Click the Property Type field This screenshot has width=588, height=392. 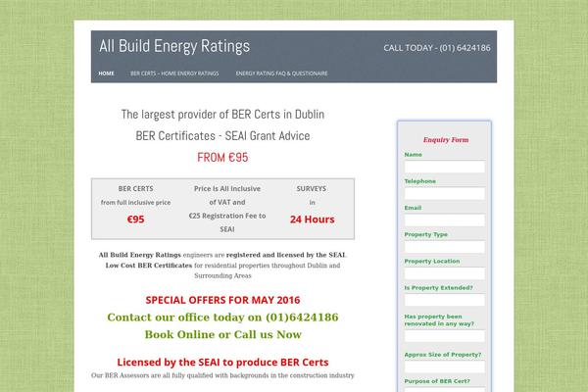point(445,246)
